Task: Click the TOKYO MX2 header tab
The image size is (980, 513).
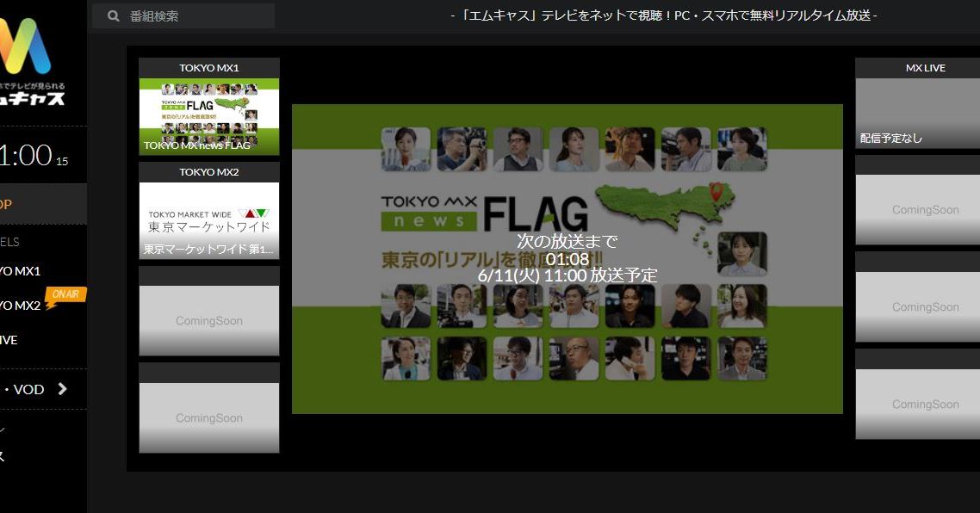Action: coord(208,172)
